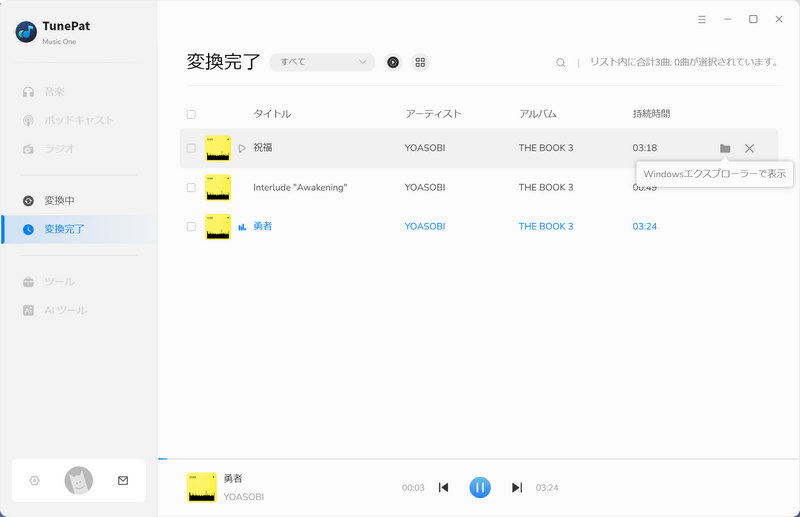Check the Interlude "Awakening" row checkbox

191,188
